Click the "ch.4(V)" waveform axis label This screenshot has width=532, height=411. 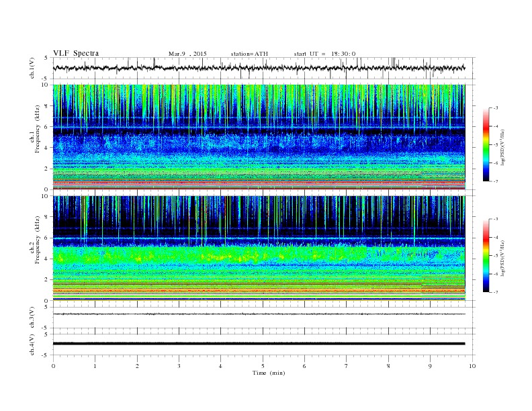coord(32,345)
